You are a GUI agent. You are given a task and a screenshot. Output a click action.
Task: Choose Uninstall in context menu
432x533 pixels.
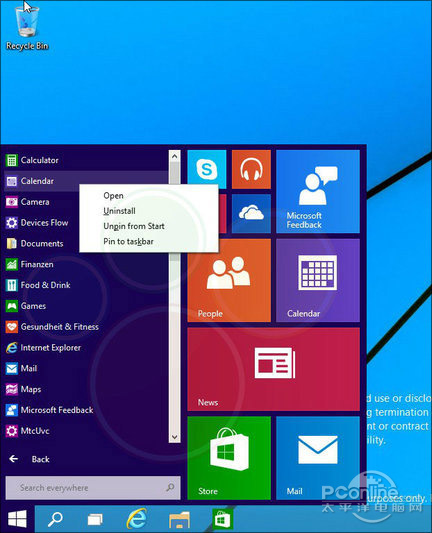tap(149, 211)
